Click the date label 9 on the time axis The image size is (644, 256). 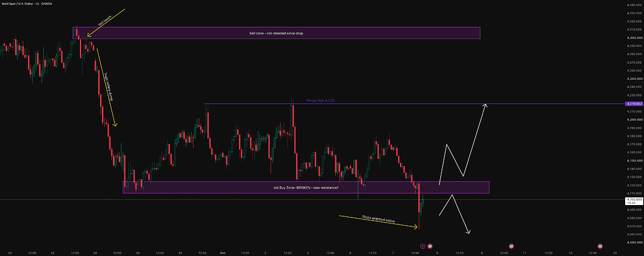coord(482,253)
